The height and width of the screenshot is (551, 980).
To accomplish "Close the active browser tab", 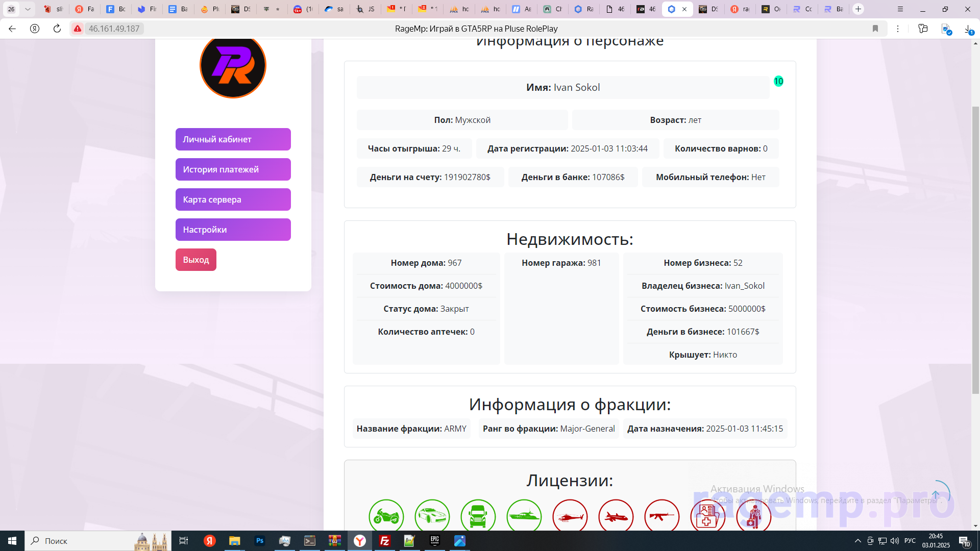I will pos(684,9).
